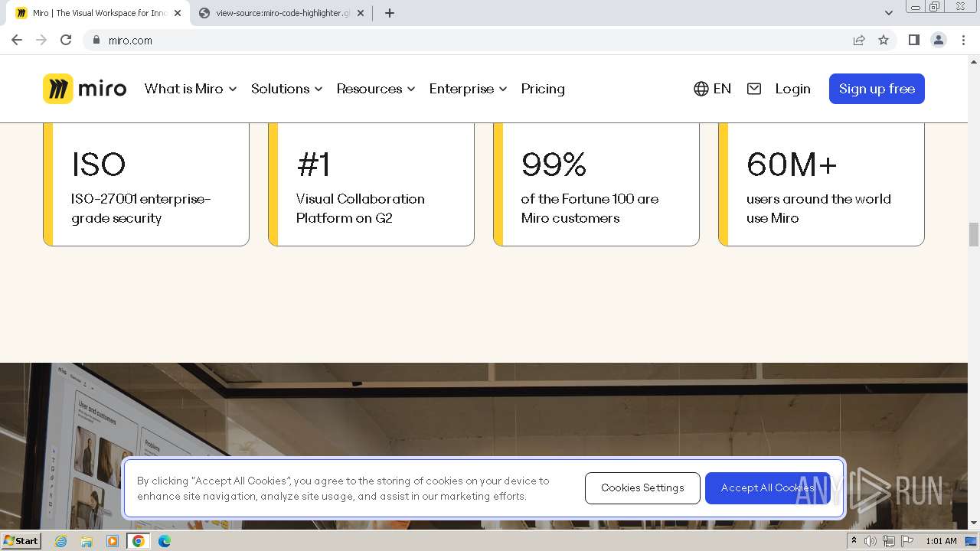980x551 pixels.
Task: Click the Miro logo
Action: pos(84,89)
